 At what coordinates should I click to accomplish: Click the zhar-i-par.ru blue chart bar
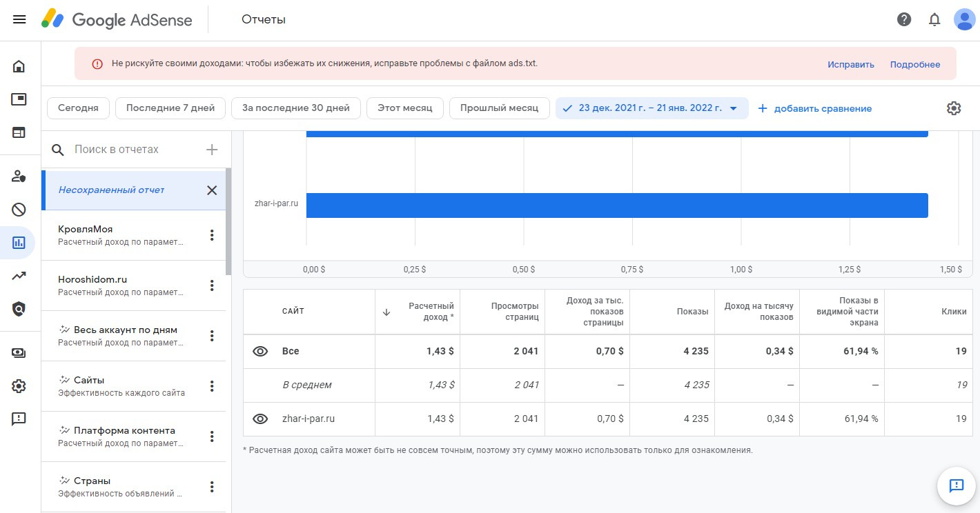coord(616,205)
